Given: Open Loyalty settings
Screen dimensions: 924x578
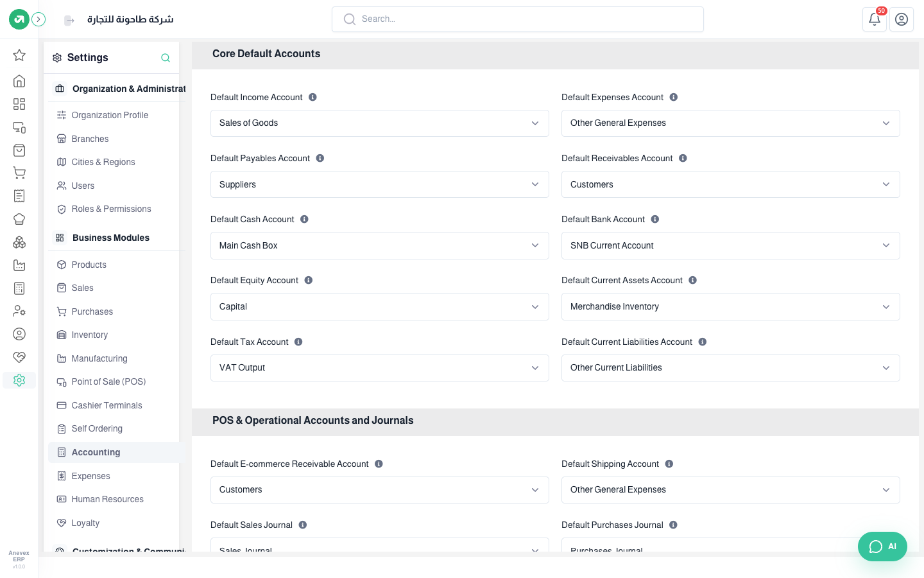Looking at the screenshot, I should [x=85, y=523].
